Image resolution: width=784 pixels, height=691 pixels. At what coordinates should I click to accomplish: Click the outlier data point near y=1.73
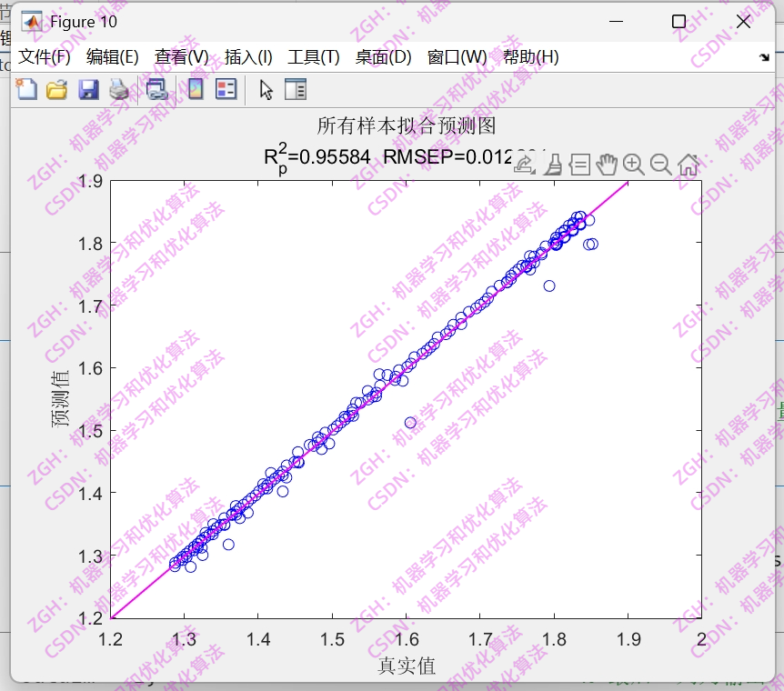coord(549,286)
